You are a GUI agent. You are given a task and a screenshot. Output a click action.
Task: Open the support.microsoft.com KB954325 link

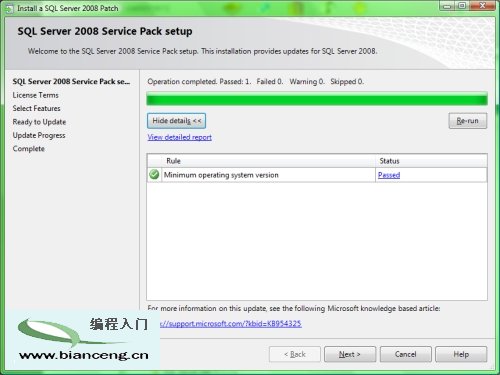(x=231, y=324)
